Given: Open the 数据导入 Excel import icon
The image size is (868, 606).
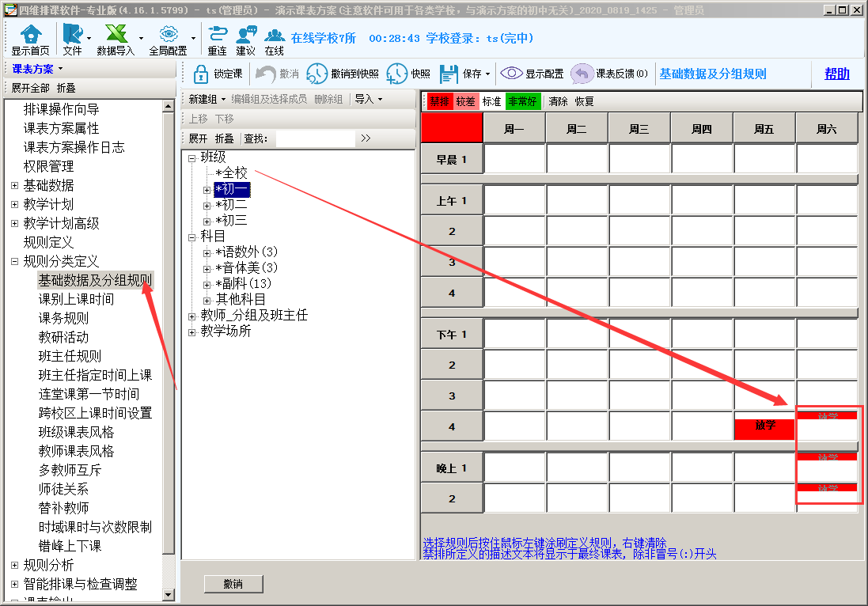Looking at the screenshot, I should 116,34.
